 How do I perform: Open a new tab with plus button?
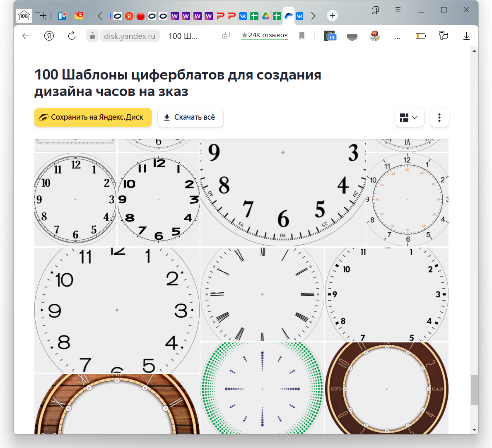pyautogui.click(x=332, y=16)
